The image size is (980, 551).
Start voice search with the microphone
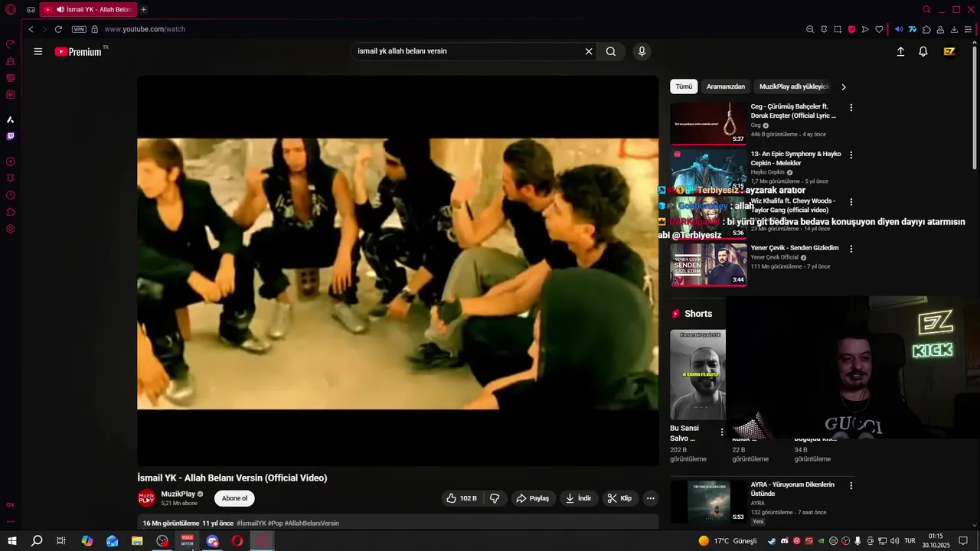[642, 51]
